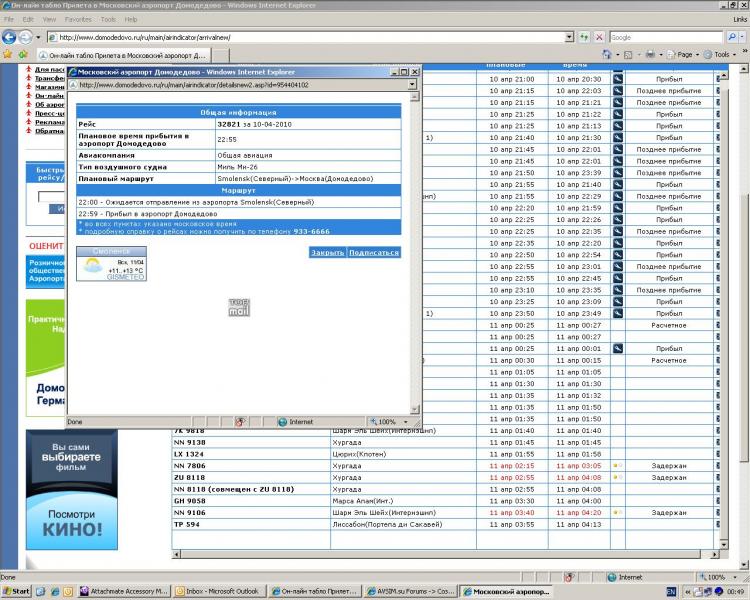Screen dimensions: 750x600
Task: Click the IE Back navigation button
Action: point(9,37)
